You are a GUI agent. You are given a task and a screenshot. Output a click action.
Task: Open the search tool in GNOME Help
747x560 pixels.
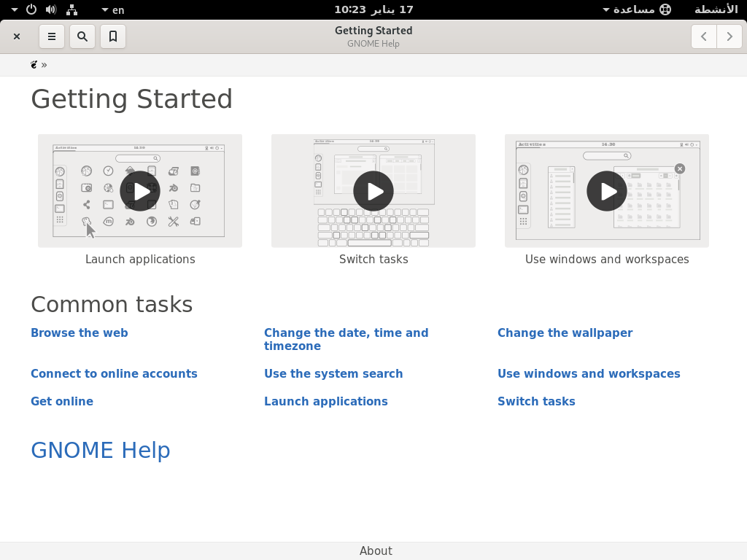(x=82, y=36)
